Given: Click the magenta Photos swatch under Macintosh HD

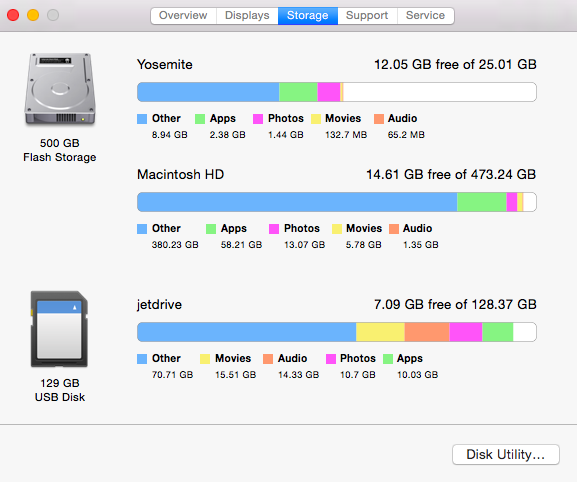Looking at the screenshot, I should (274, 229).
